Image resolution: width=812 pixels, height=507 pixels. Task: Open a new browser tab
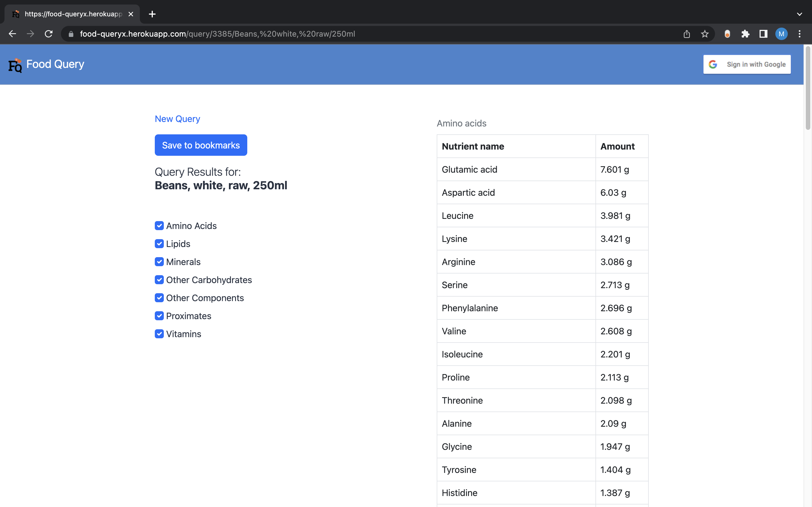point(152,14)
